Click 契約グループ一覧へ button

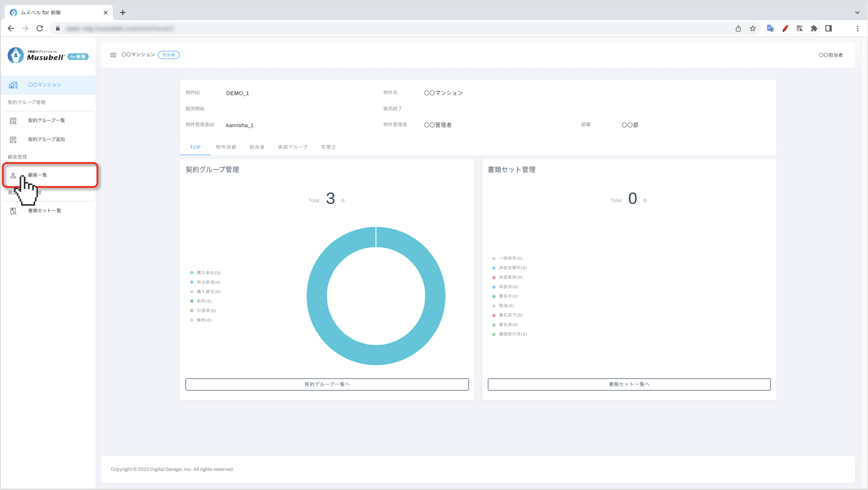pyautogui.click(x=326, y=384)
